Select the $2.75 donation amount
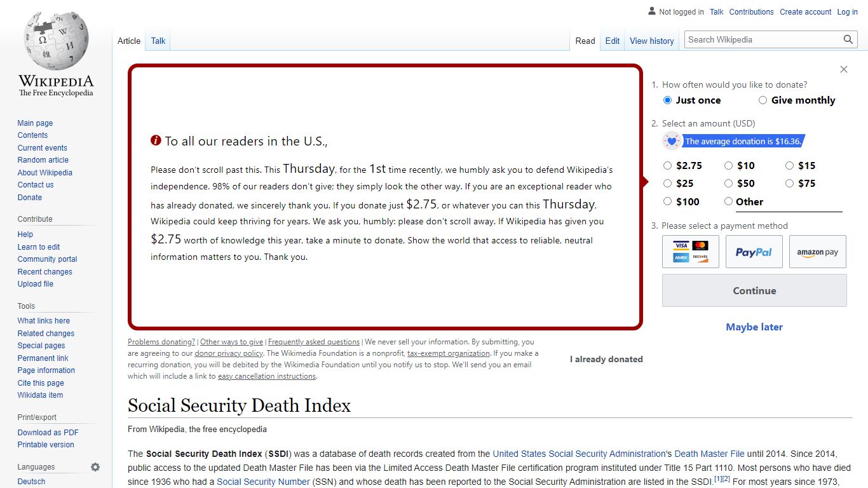 pos(667,166)
